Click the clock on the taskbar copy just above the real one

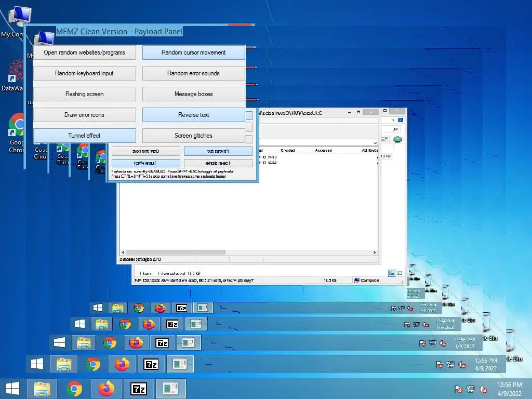pyautogui.click(x=486, y=364)
